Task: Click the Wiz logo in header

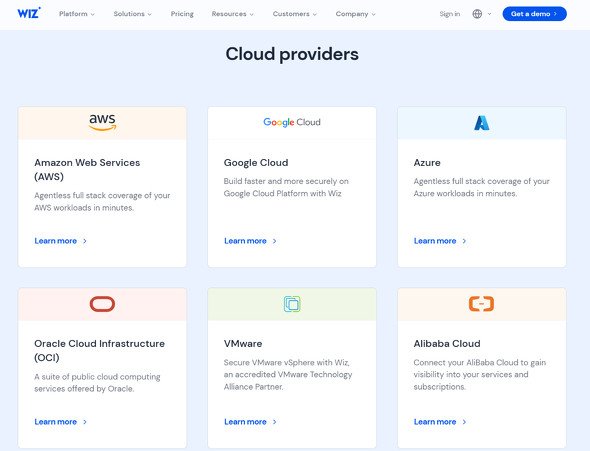Action: (x=29, y=13)
